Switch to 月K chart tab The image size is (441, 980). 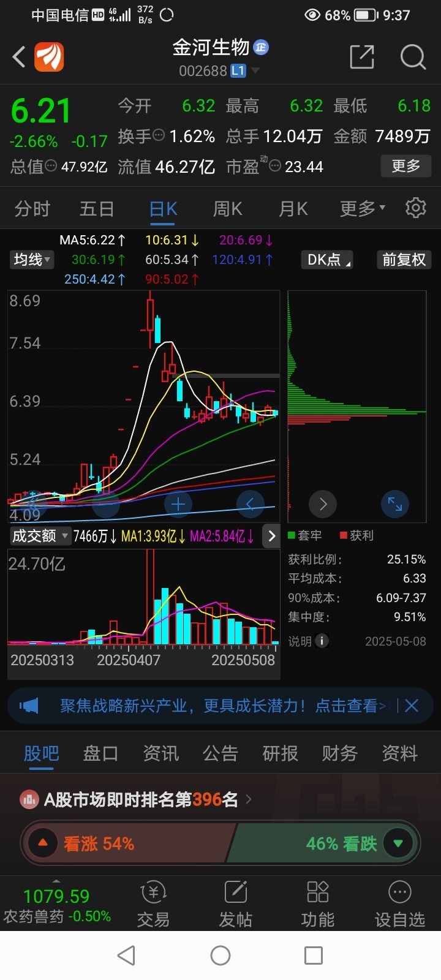click(293, 209)
